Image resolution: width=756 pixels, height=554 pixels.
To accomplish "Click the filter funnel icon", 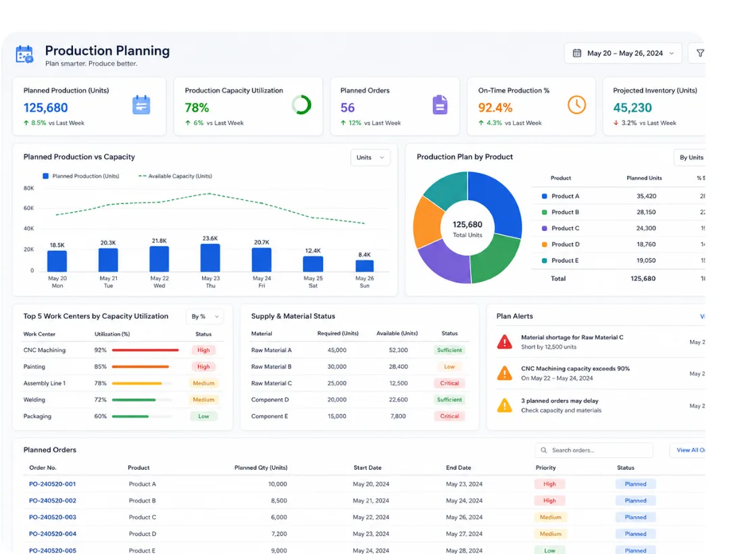I will click(700, 53).
